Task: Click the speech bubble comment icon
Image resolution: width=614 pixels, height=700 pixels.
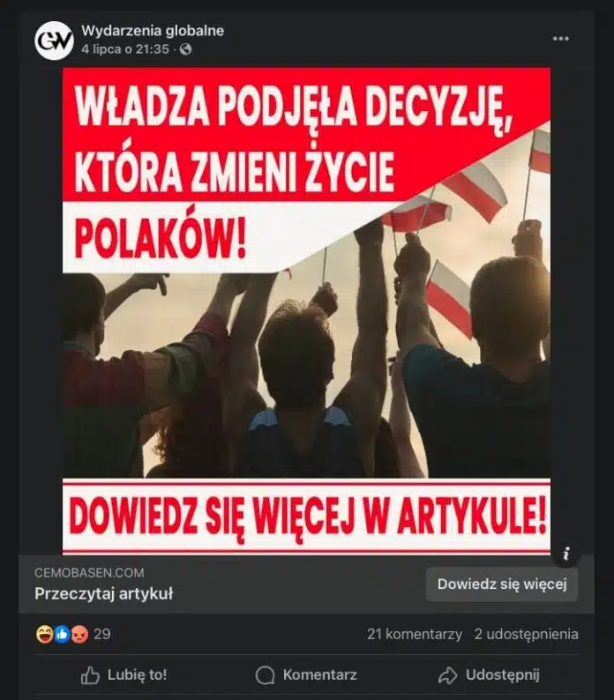Action: [x=265, y=675]
